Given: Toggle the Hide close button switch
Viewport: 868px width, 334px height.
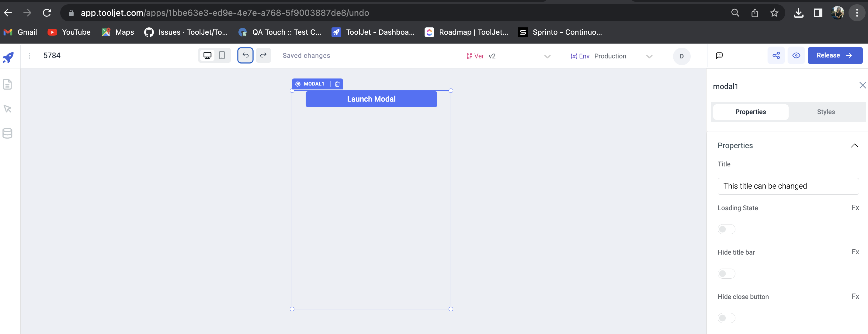Looking at the screenshot, I should (x=726, y=318).
